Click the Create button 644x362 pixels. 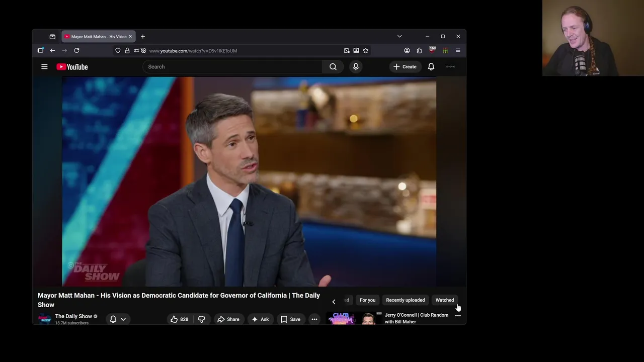(405, 67)
